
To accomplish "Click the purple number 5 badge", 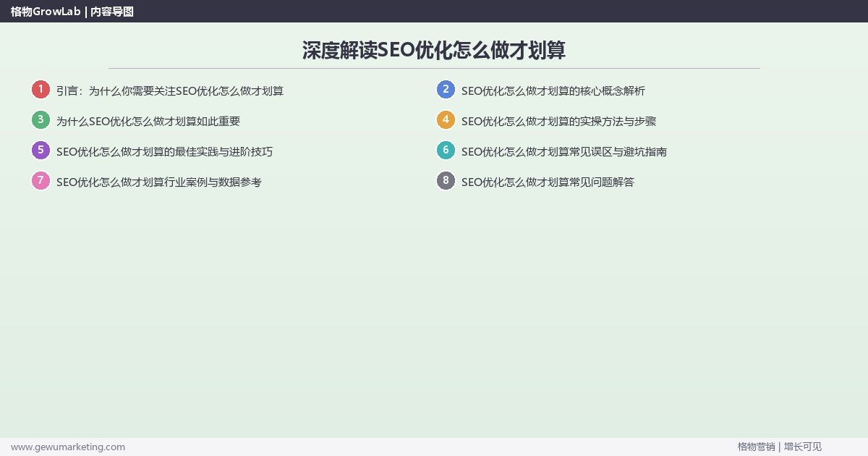I will click(x=41, y=151).
